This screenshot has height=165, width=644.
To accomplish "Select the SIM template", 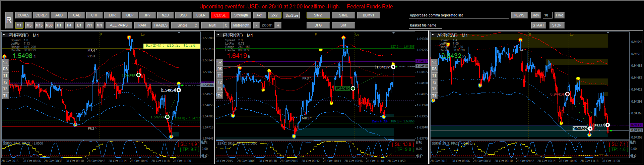I will [343, 25].
